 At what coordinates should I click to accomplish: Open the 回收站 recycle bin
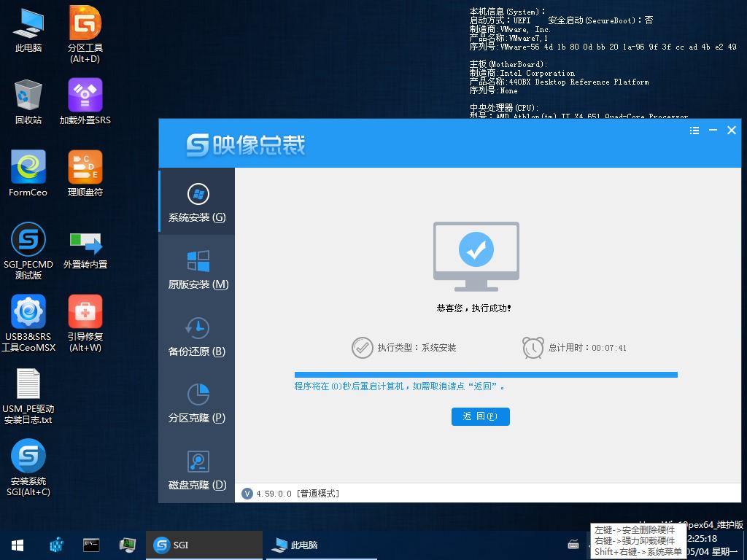click(x=28, y=93)
